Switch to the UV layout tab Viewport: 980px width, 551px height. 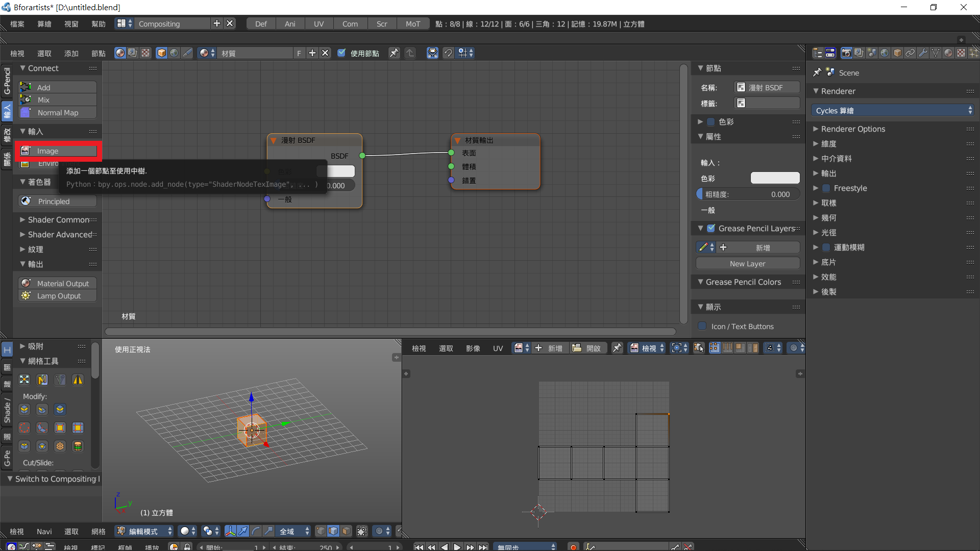coord(318,24)
